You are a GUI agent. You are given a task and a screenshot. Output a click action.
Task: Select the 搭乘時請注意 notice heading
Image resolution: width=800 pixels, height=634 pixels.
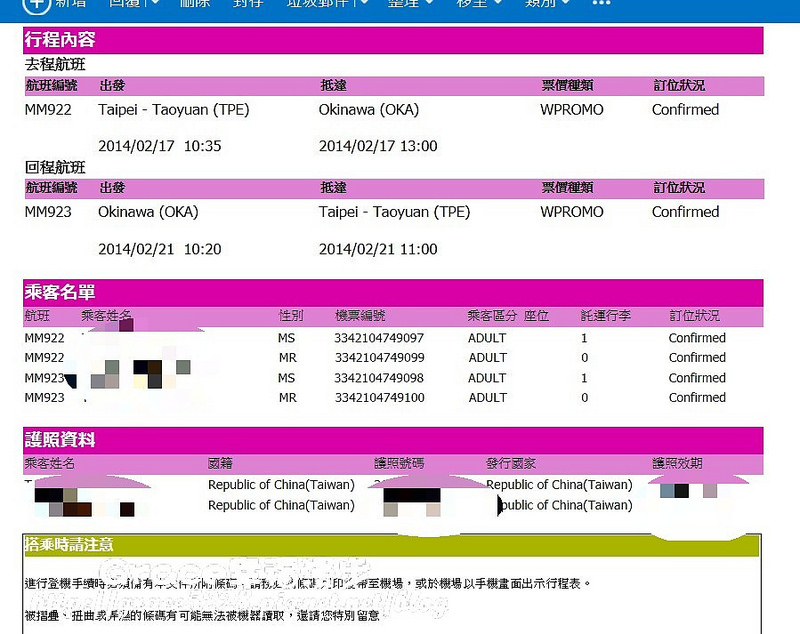click(69, 545)
